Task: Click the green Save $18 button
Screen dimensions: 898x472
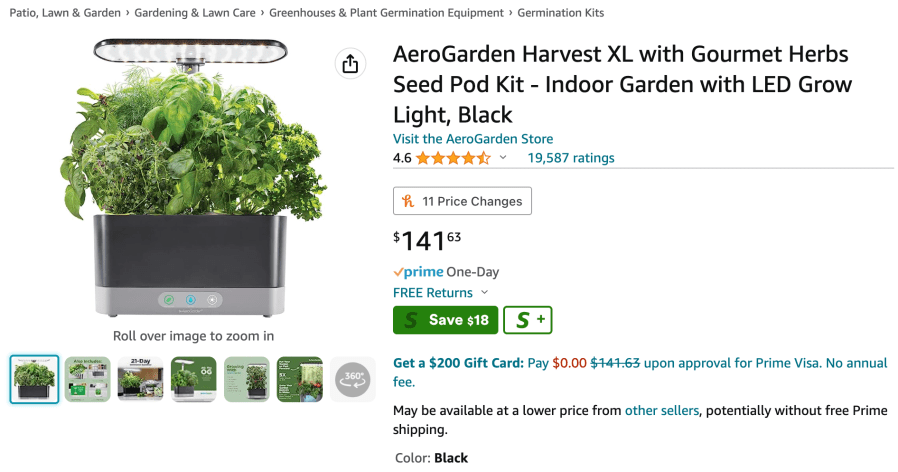Action: coord(445,320)
